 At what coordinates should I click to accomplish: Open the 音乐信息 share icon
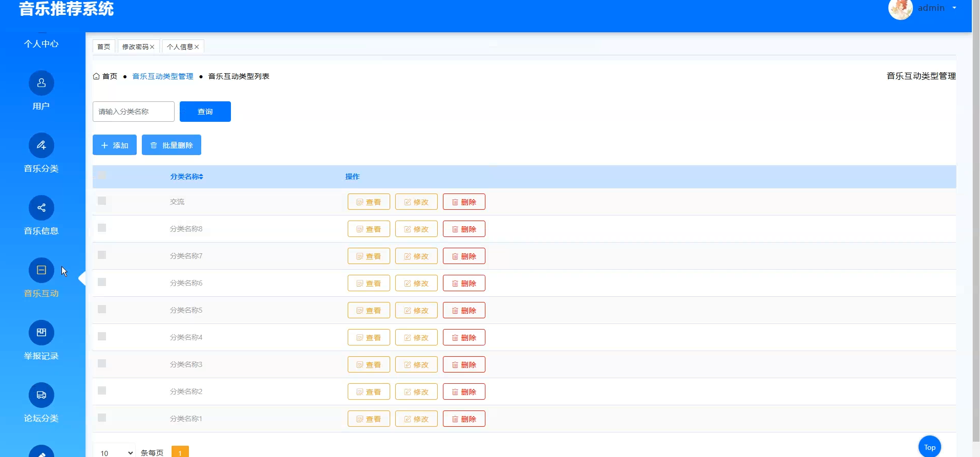[41, 208]
